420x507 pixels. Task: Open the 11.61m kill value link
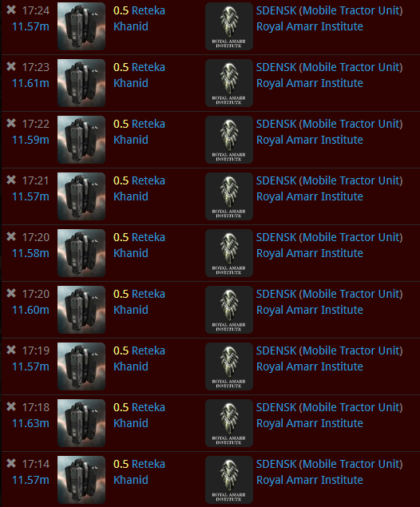(x=30, y=83)
